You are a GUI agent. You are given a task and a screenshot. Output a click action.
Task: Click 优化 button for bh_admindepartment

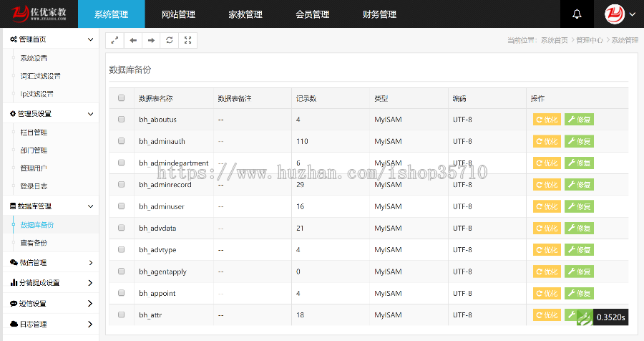tap(547, 163)
